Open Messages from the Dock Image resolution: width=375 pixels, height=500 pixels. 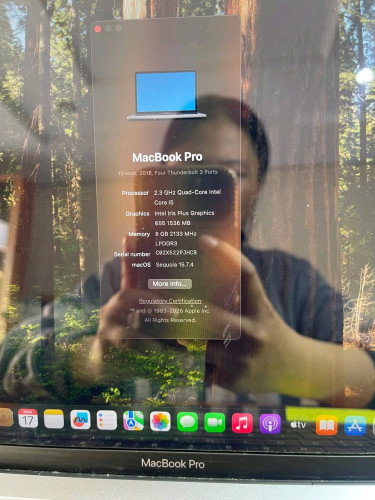coord(187,422)
